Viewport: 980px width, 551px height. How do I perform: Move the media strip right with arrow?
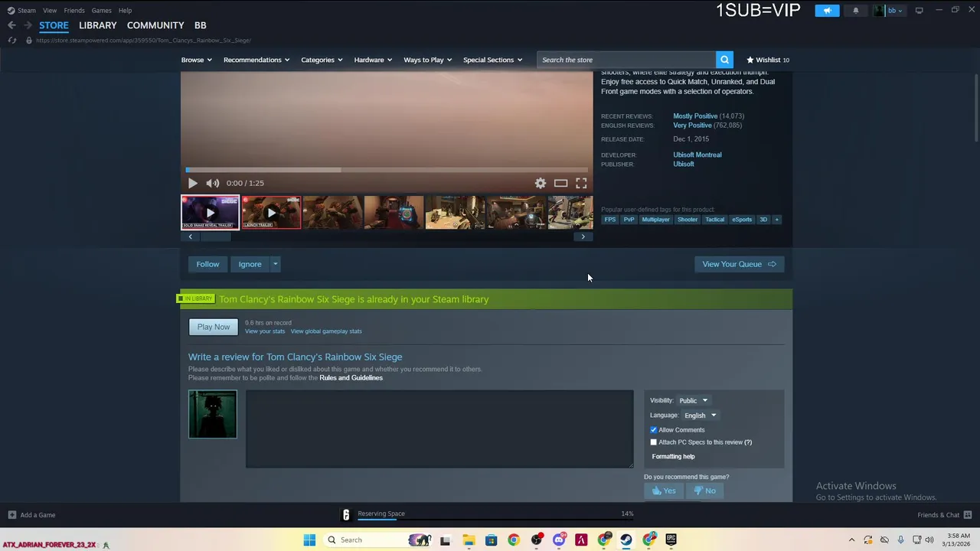[583, 236]
